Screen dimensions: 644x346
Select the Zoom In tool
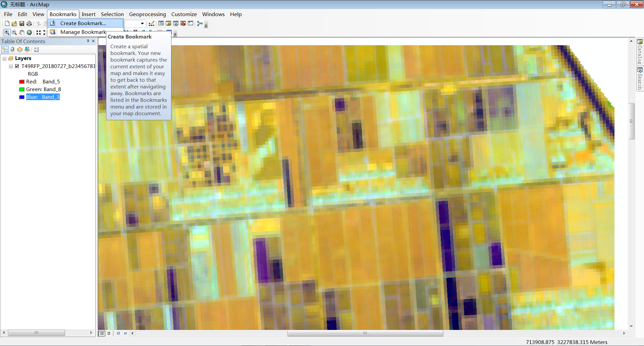[x=7, y=32]
